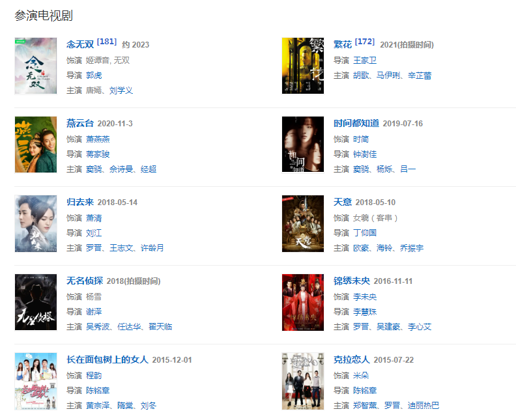Viewport: 516px width, 420px height.
Task: Click the 锦绣未央 poster image
Action: click(x=303, y=302)
